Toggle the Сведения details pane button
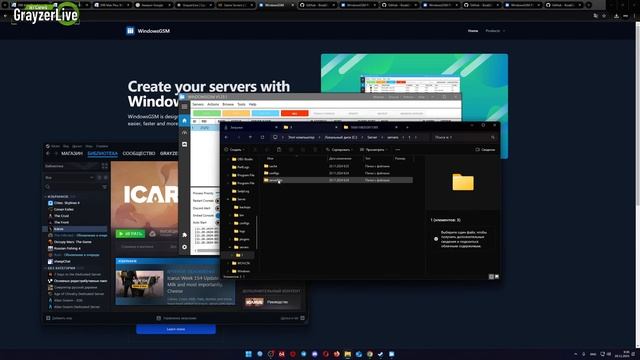This screenshot has height=360, width=640. 485,150
